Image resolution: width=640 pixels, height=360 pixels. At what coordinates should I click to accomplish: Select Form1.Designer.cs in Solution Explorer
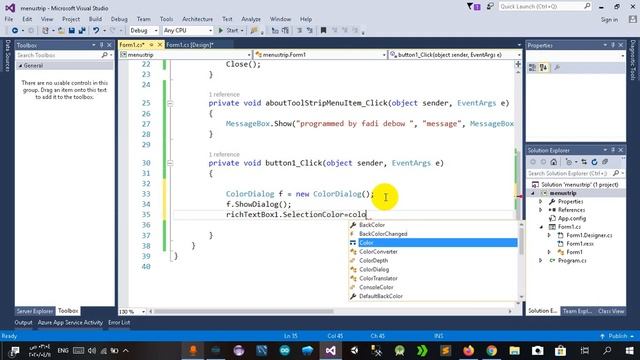coord(589,236)
